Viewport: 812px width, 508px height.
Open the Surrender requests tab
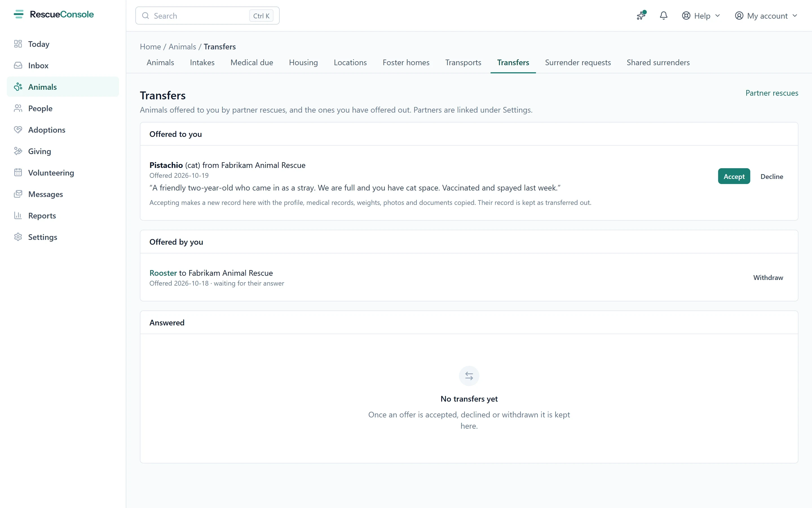[x=578, y=62]
